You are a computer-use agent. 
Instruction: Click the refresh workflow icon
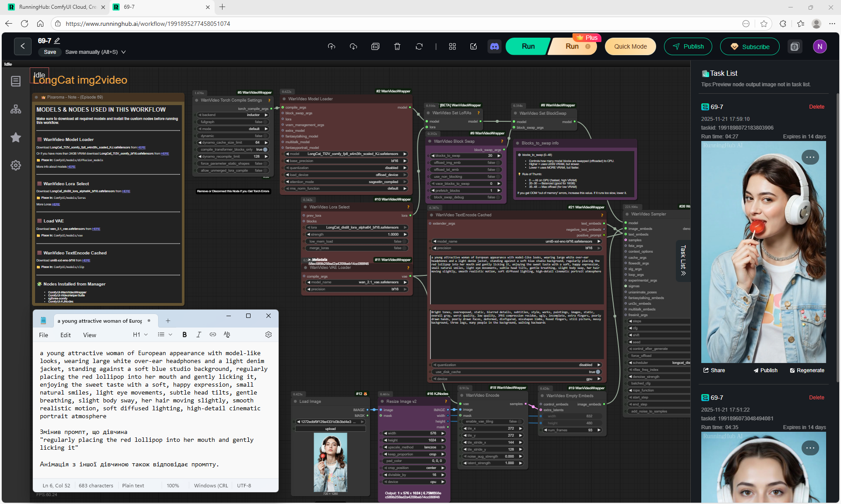pyautogui.click(x=419, y=46)
